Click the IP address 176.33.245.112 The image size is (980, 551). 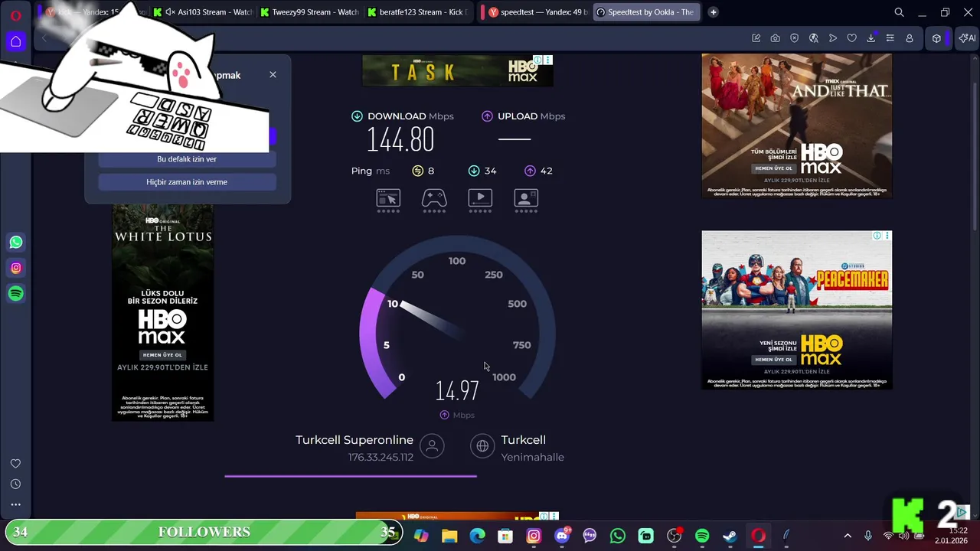click(x=381, y=457)
